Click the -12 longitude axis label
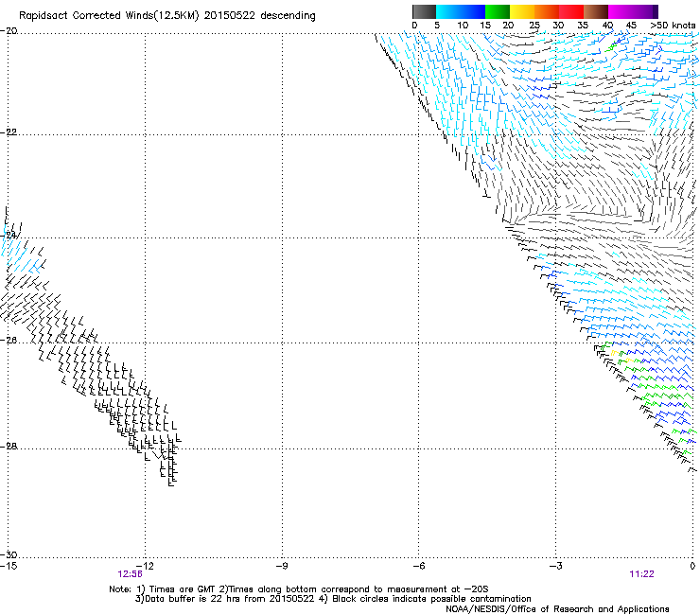 (145, 566)
